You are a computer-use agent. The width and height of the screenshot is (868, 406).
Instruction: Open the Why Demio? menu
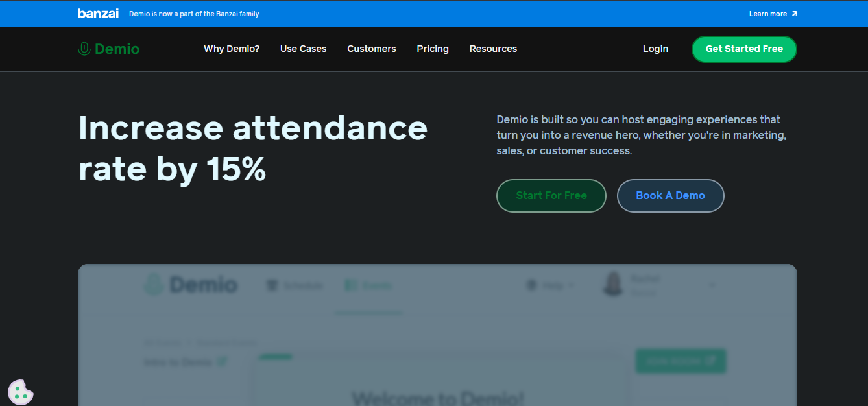point(232,49)
